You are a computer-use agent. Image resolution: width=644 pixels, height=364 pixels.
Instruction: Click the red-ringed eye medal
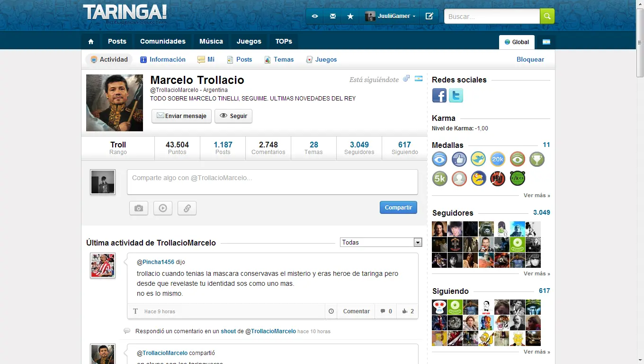518,159
